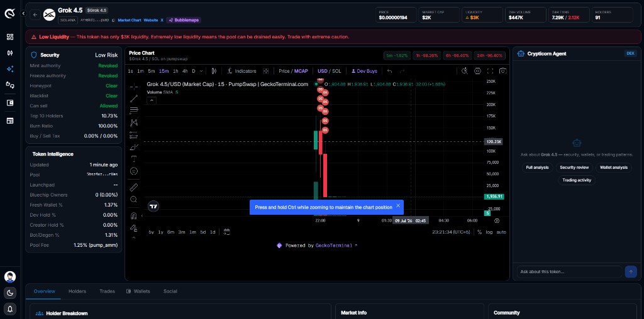
Task: Enter fullscreen chart mode
Action: tap(490, 71)
